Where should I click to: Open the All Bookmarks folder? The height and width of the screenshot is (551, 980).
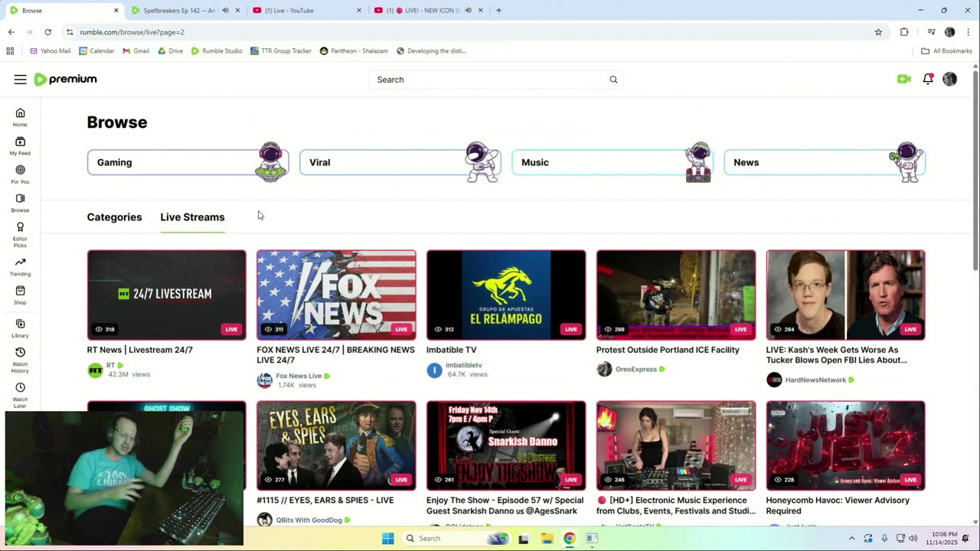946,51
